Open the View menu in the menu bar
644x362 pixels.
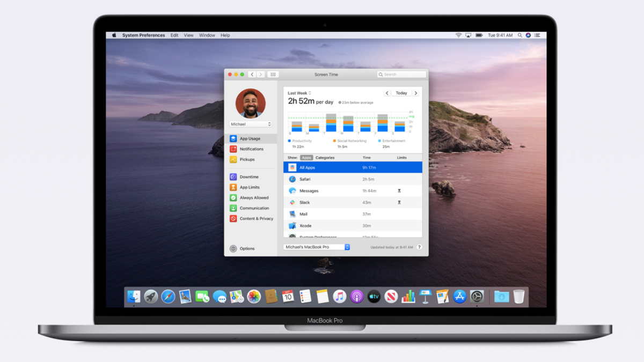pos(188,35)
